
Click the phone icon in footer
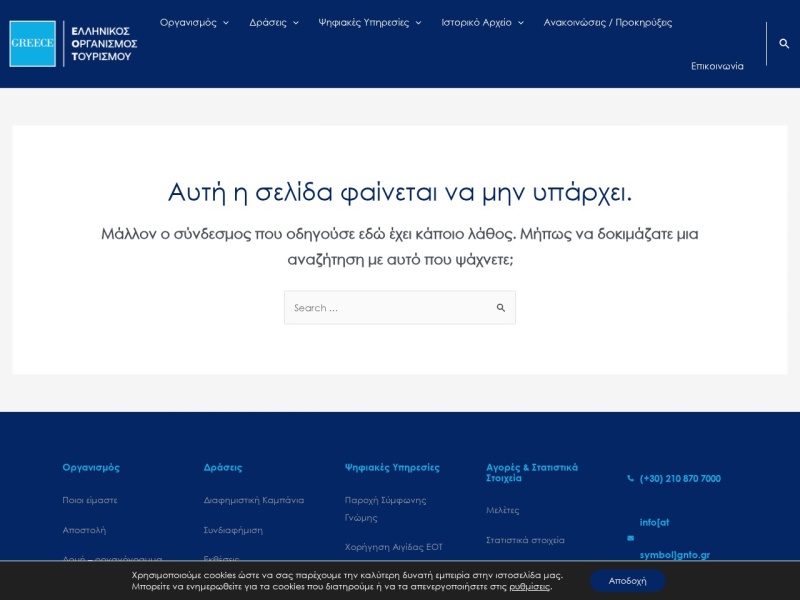coord(631,478)
